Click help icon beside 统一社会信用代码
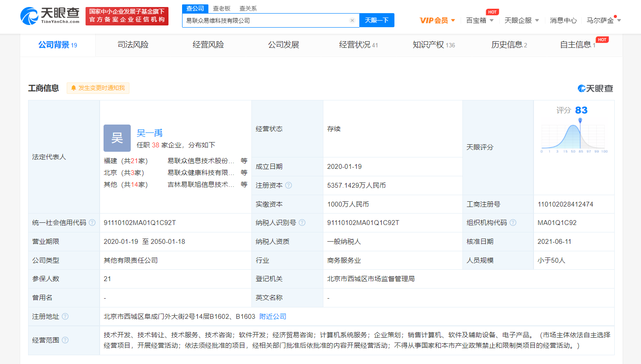This screenshot has width=641, height=364. click(92, 223)
